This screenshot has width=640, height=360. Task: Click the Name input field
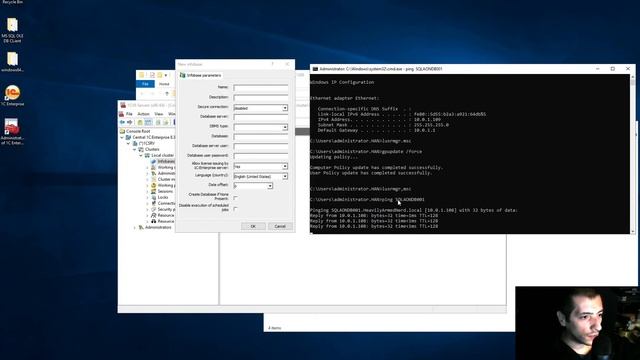(x=261, y=88)
